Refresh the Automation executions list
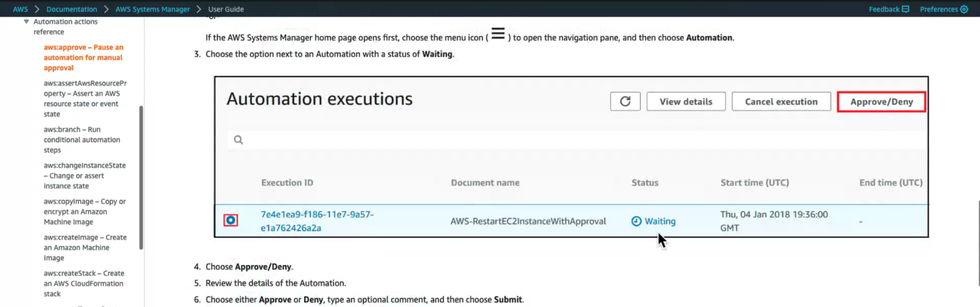This screenshot has height=307, width=980. pos(625,101)
